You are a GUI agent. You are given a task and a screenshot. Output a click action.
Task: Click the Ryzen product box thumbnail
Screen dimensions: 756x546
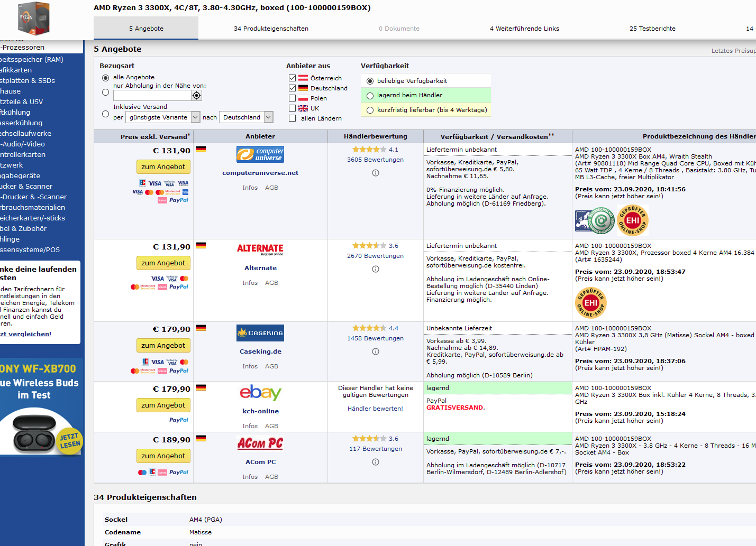pos(34,18)
